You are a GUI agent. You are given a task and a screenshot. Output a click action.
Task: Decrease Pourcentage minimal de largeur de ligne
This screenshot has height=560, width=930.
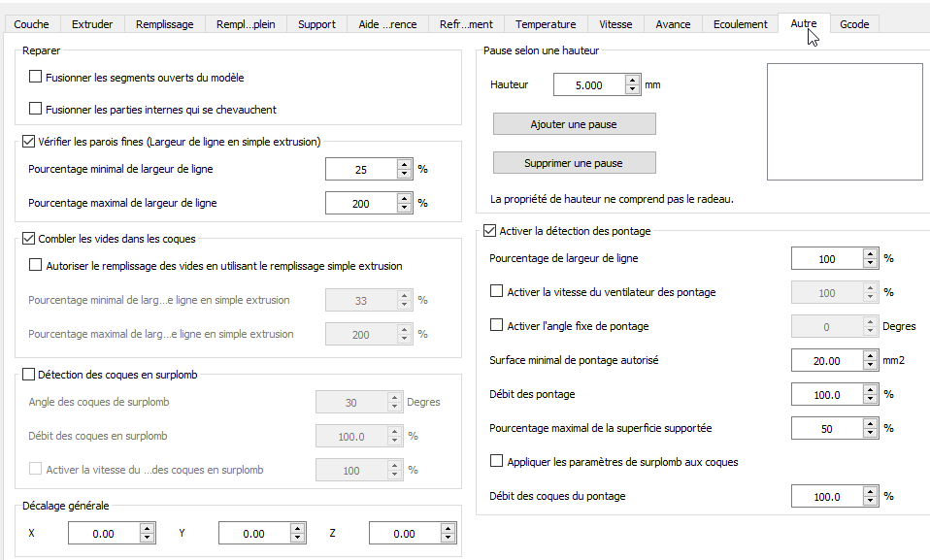(x=405, y=174)
